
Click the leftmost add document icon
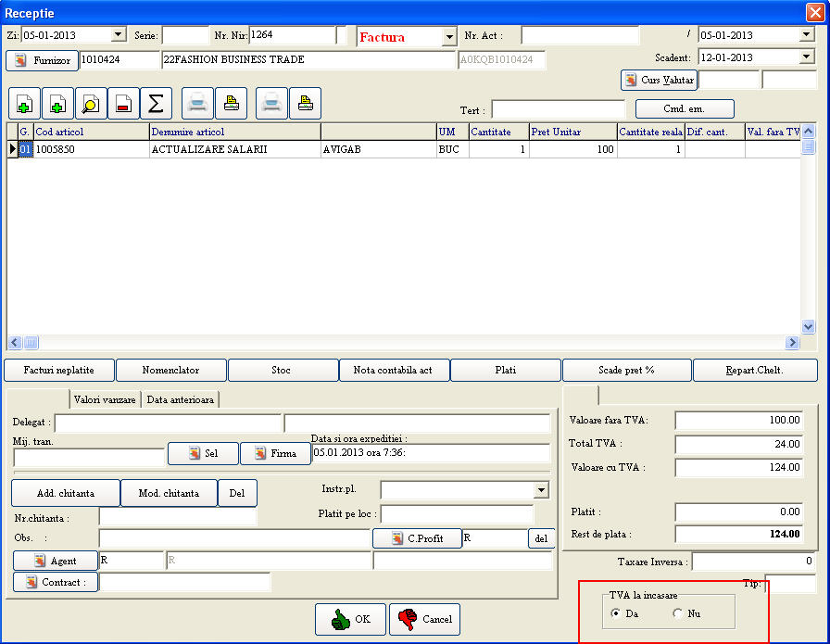point(23,103)
